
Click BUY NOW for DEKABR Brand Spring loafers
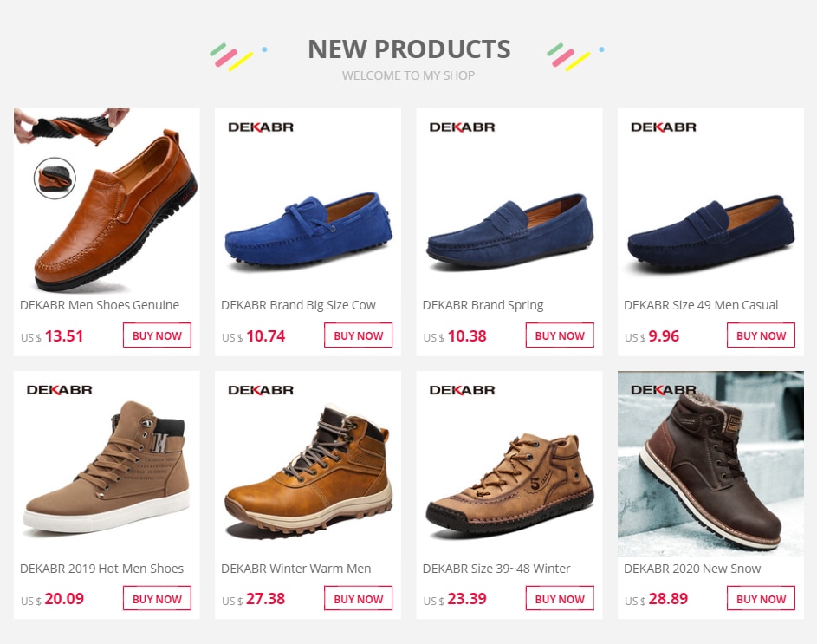pos(560,335)
